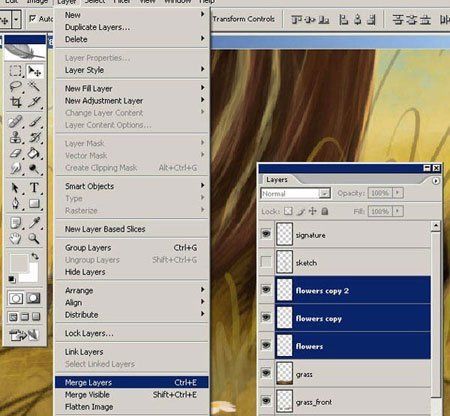
Task: Switch to Quick Mask Mode
Action: coord(33,298)
